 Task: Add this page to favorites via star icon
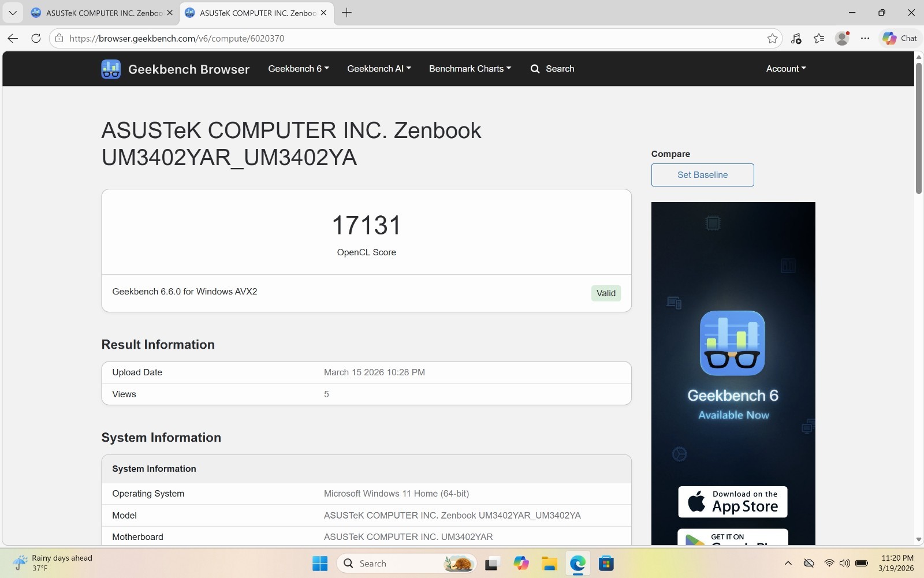773,38
